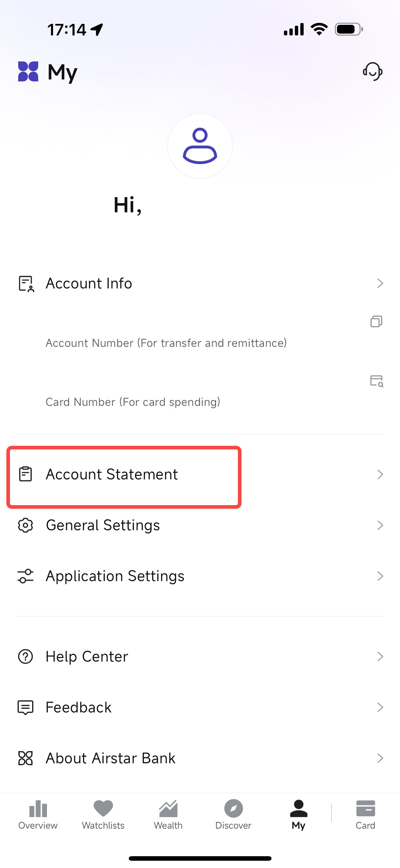This screenshot has height=868, width=400.
Task: Tap the profile avatar icon
Action: coord(200,146)
